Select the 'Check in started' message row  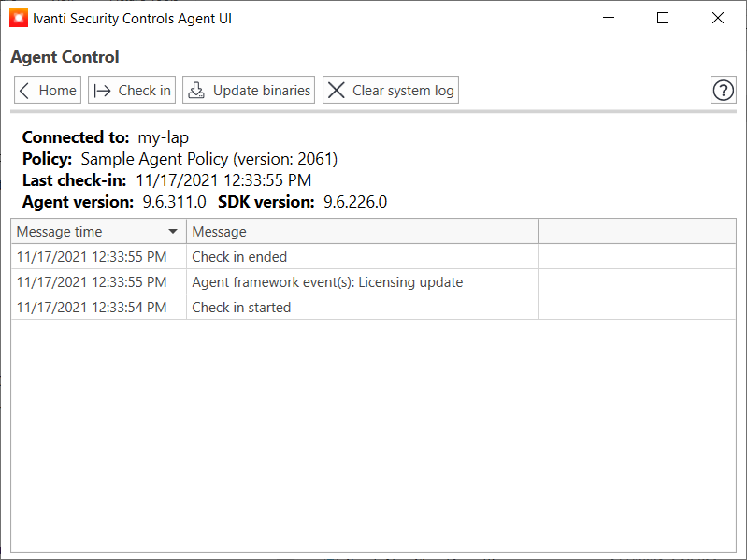click(374, 308)
